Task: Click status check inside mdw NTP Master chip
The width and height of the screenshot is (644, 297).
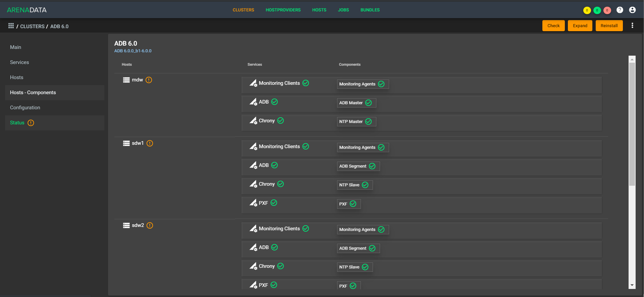Action: point(369,121)
